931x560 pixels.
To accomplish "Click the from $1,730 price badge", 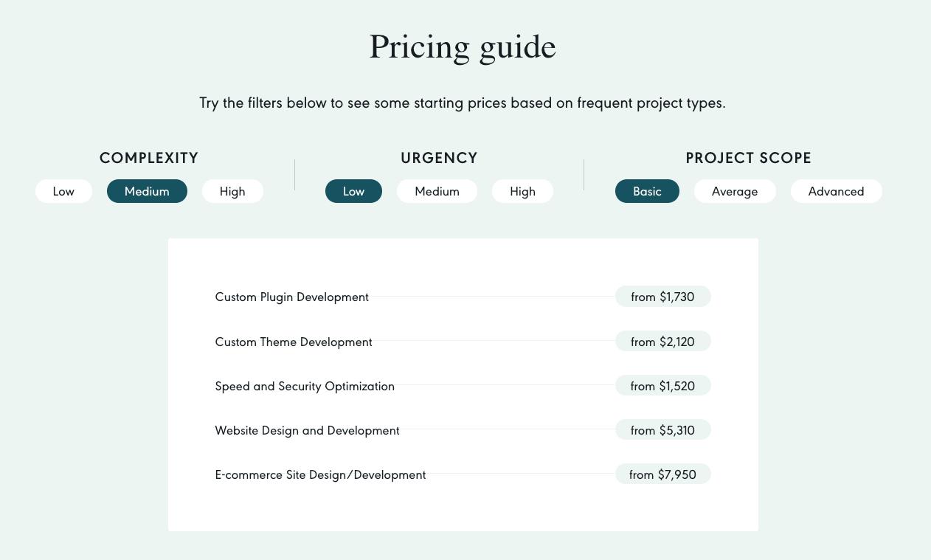I will pyautogui.click(x=662, y=296).
